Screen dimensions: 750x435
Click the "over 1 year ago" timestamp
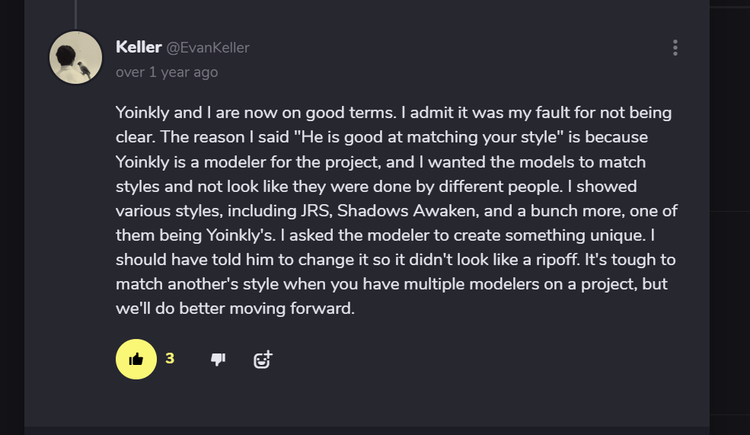(x=166, y=72)
